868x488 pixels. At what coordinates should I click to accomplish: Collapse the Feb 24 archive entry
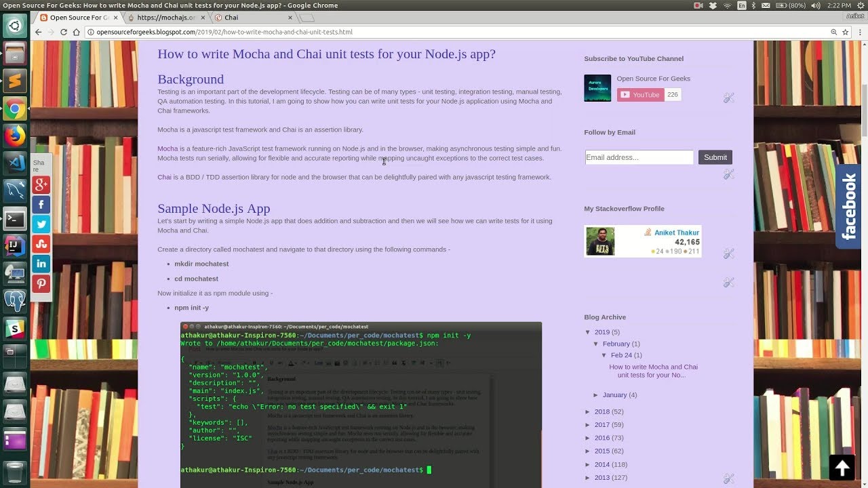604,355
